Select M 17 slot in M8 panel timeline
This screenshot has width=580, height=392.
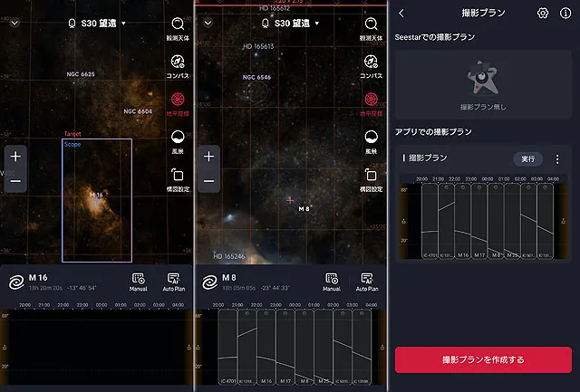tap(285, 348)
